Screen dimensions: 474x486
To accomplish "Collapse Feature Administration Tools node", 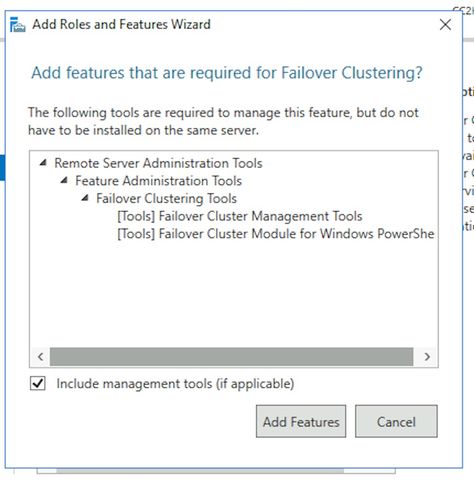I will coord(64,180).
